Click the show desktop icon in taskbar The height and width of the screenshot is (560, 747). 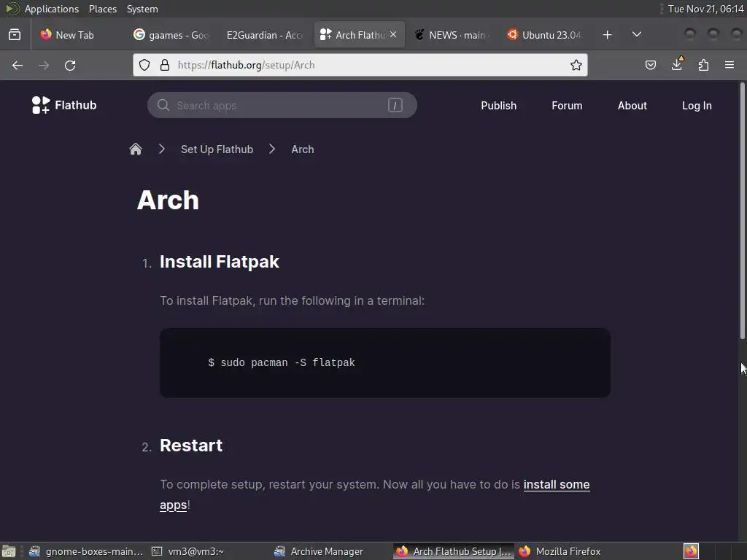9,551
